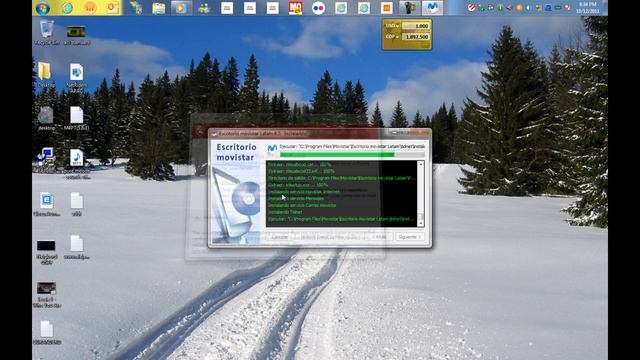Click the Movistar M logo in the installer
The width and height of the screenshot is (640, 360).
coord(272,147)
